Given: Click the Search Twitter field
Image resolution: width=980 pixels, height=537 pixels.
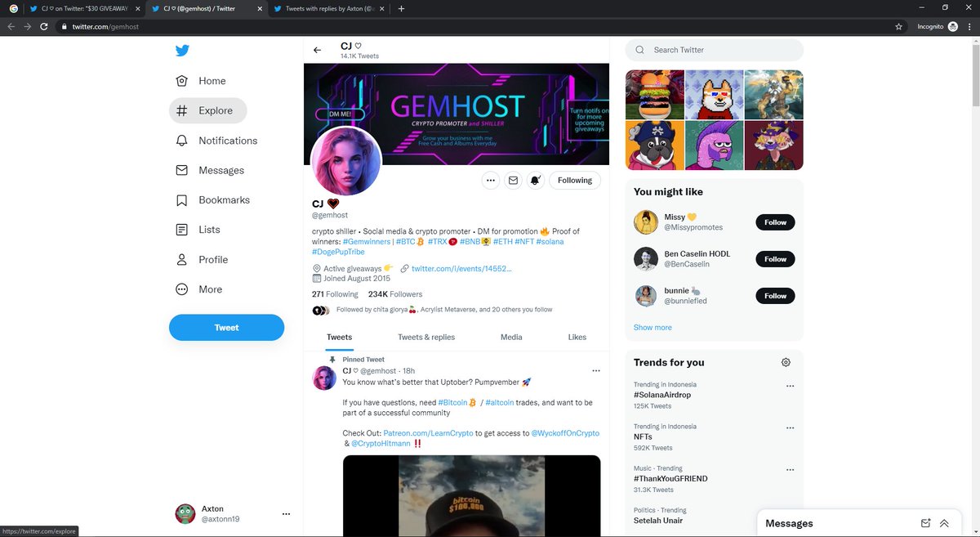Looking at the screenshot, I should tap(715, 50).
